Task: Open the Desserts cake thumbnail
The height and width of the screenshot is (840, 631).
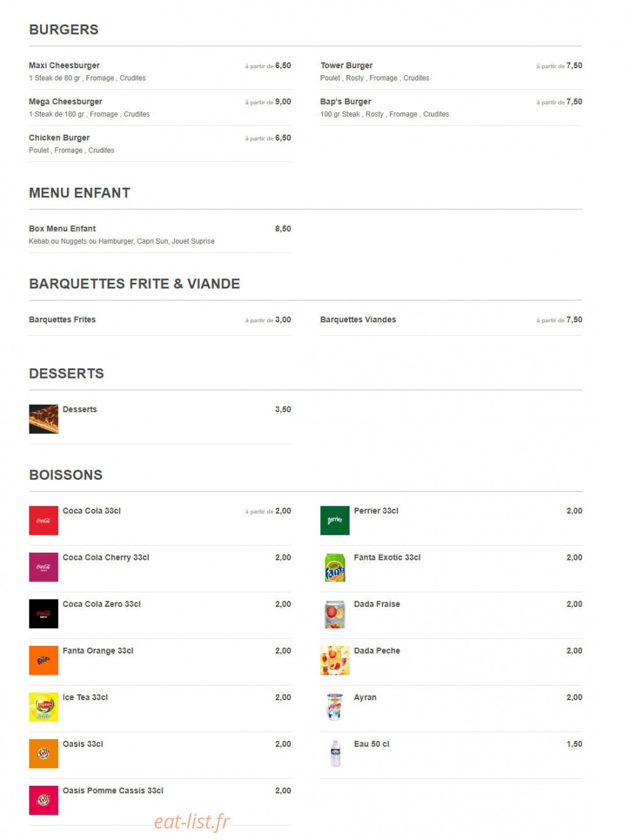Action: point(43,419)
